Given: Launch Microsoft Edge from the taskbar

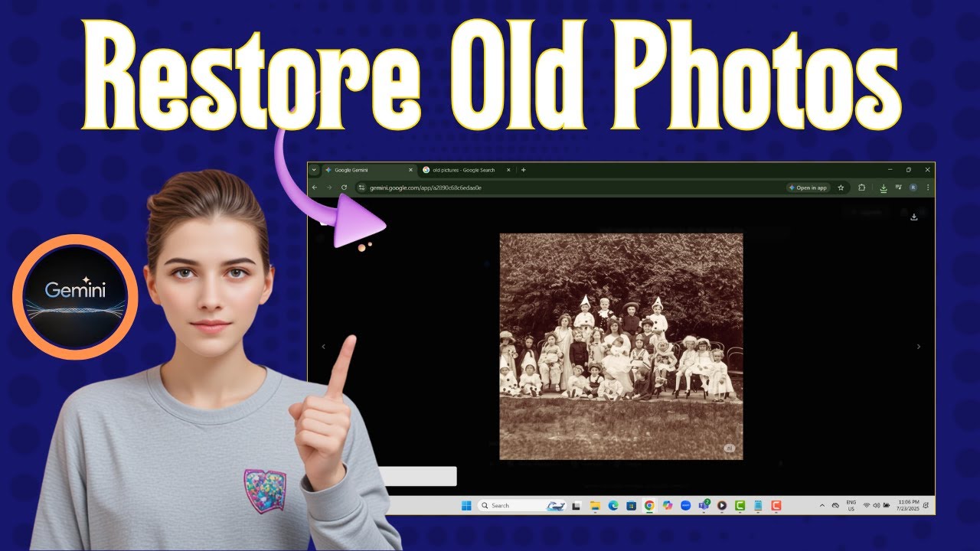Looking at the screenshot, I should coord(613,505).
